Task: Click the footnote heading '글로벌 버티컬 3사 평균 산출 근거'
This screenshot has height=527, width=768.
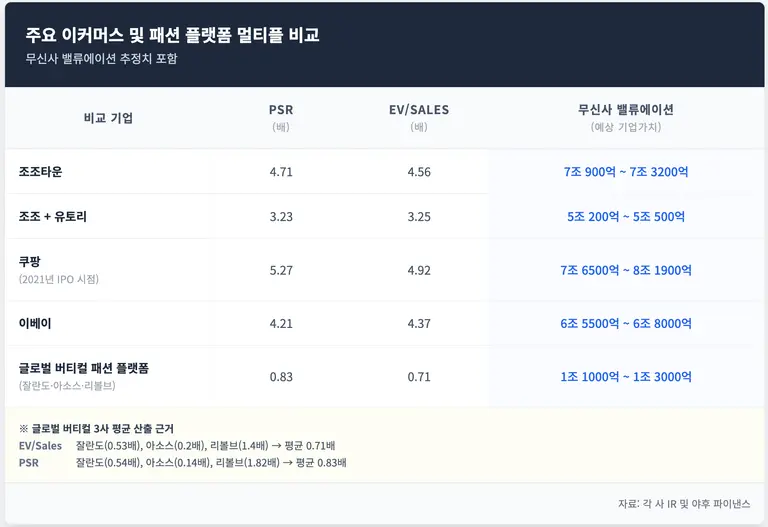Action: click(x=112, y=428)
